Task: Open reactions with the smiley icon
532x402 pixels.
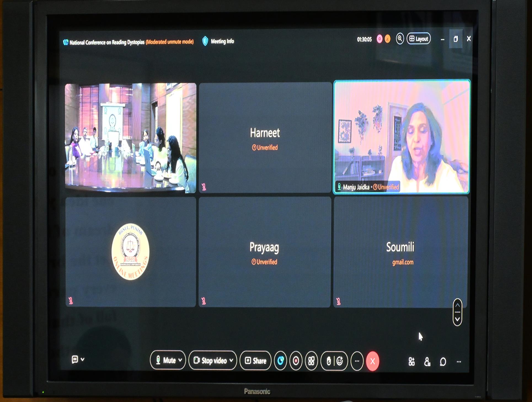Action: pyautogui.click(x=340, y=361)
